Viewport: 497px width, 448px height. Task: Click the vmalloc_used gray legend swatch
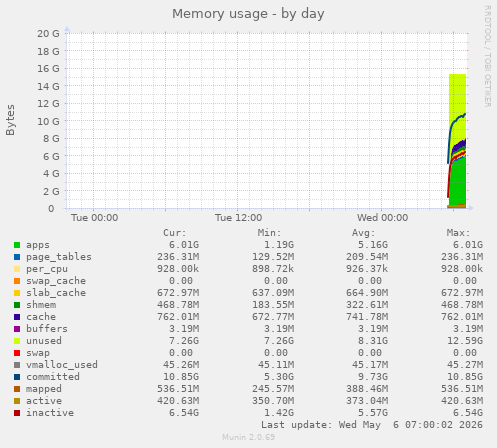coord(17,365)
